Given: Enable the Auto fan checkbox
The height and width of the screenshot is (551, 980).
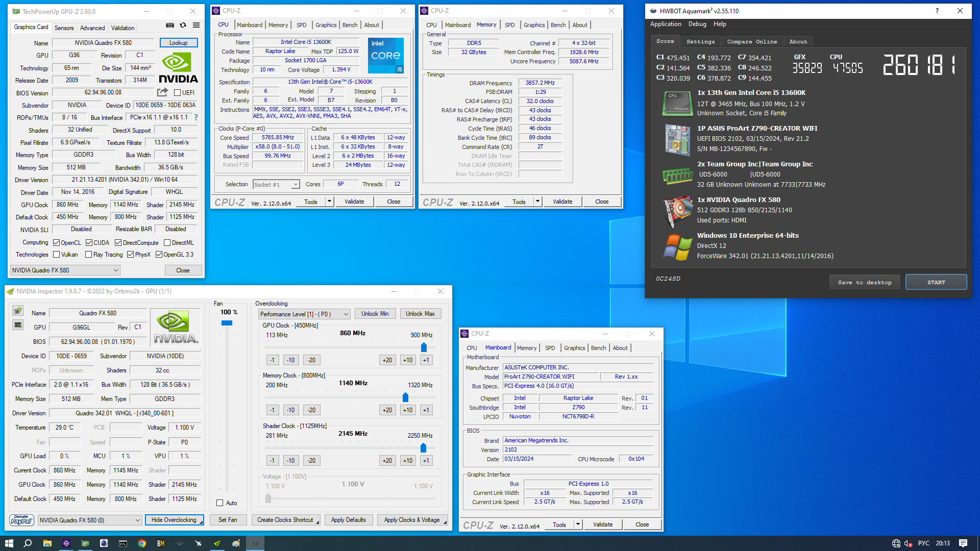Looking at the screenshot, I should point(220,503).
